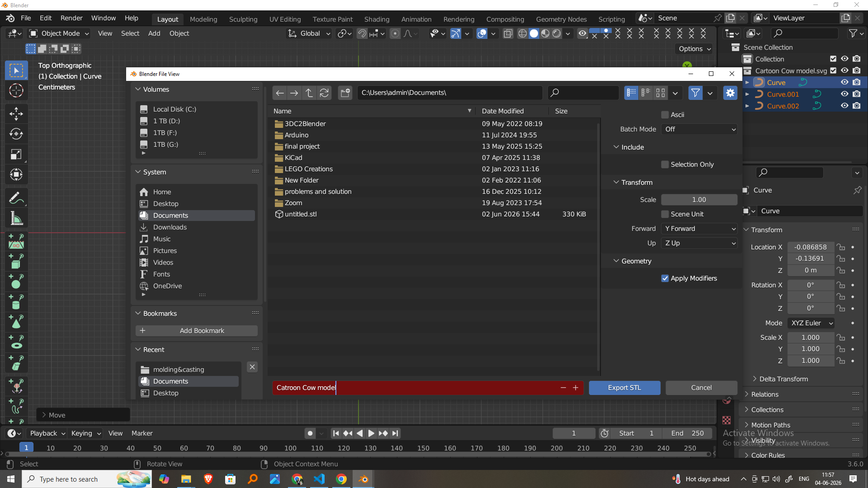Viewport: 868px width, 488px height.
Task: Enable Selection Only checkbox
Action: coord(665,164)
